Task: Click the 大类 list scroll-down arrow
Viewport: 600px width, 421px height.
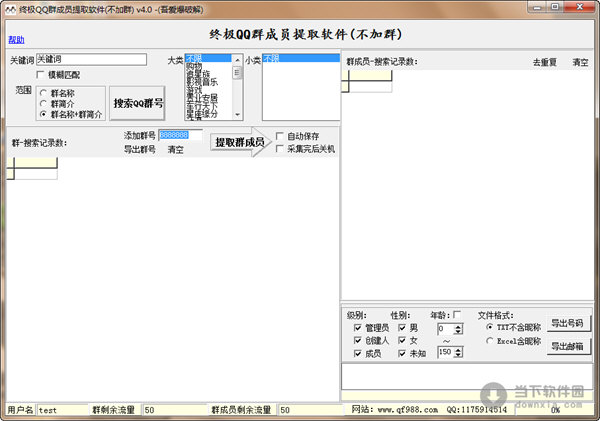Action: pyautogui.click(x=237, y=114)
